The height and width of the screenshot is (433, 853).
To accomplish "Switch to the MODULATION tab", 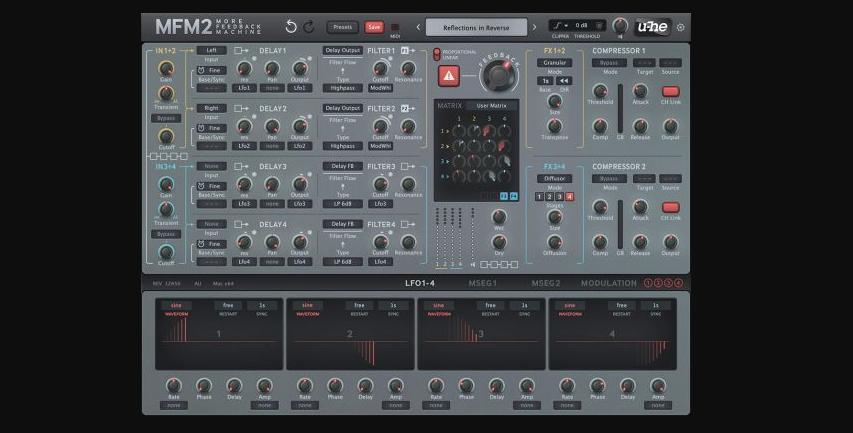I will tap(608, 283).
